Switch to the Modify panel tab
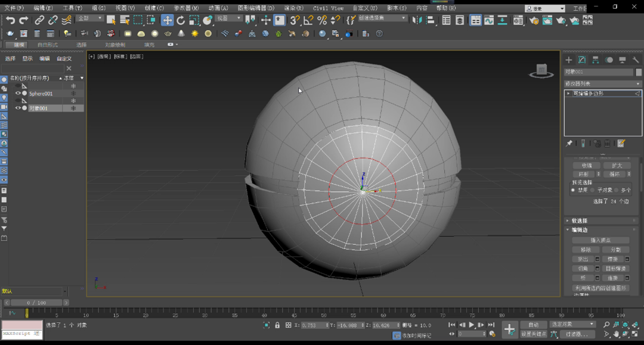 (582, 60)
